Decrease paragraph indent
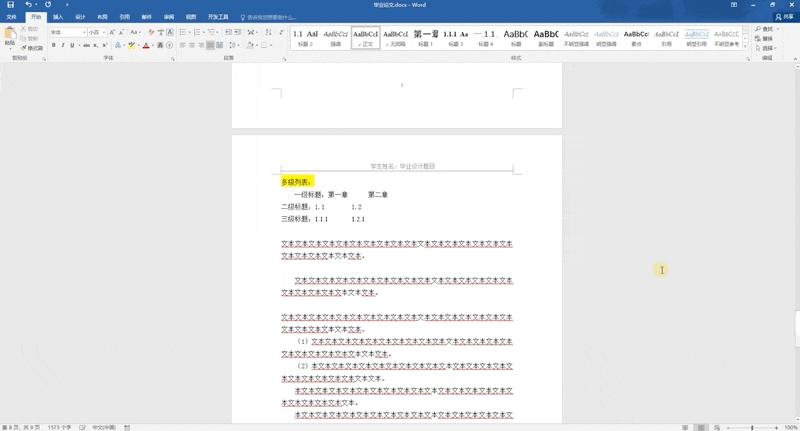 (x=229, y=32)
